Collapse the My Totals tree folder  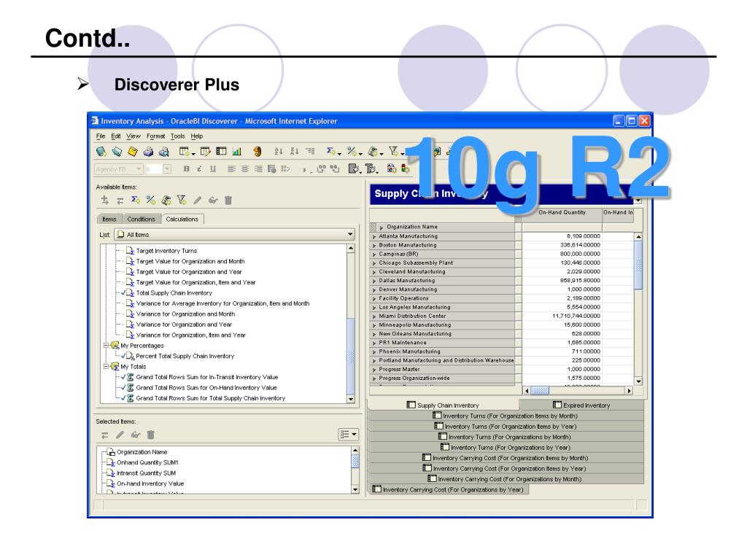pos(107,366)
